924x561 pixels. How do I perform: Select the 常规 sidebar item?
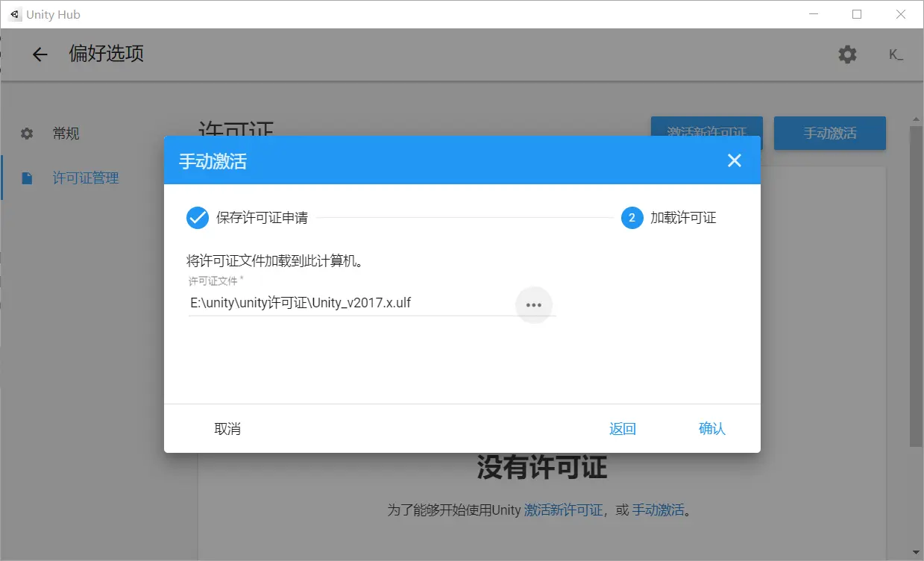pyautogui.click(x=66, y=134)
